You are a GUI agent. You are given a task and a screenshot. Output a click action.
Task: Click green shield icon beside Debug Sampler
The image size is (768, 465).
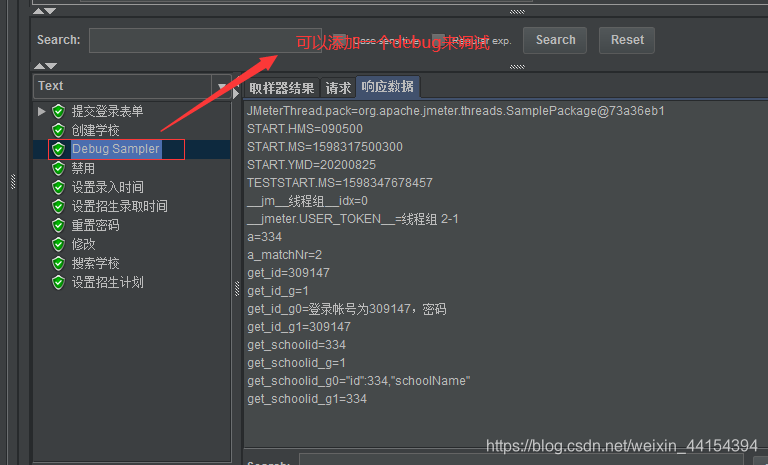(58, 149)
